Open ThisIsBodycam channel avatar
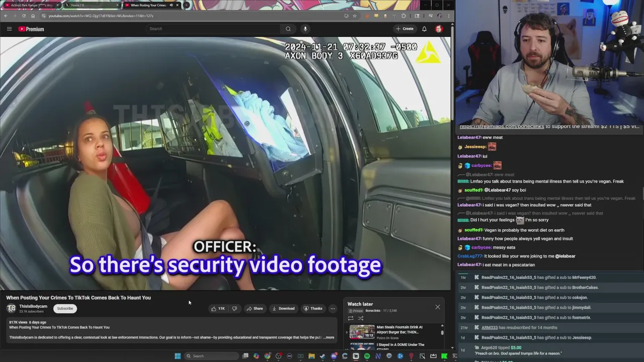The height and width of the screenshot is (362, 644). (x=11, y=308)
